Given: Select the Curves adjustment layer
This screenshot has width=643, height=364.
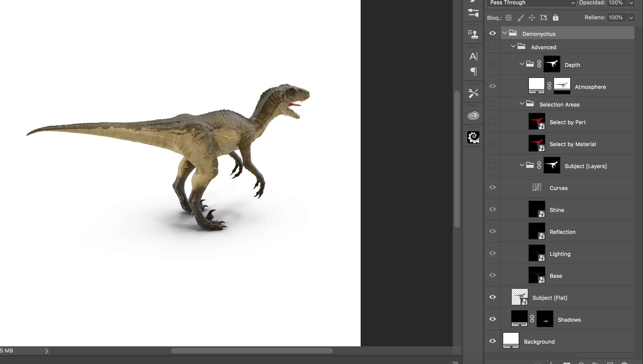Looking at the screenshot, I should pos(559,188).
